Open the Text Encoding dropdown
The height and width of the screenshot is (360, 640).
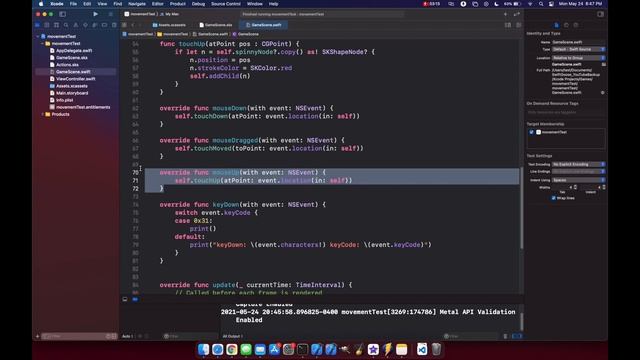click(578, 164)
